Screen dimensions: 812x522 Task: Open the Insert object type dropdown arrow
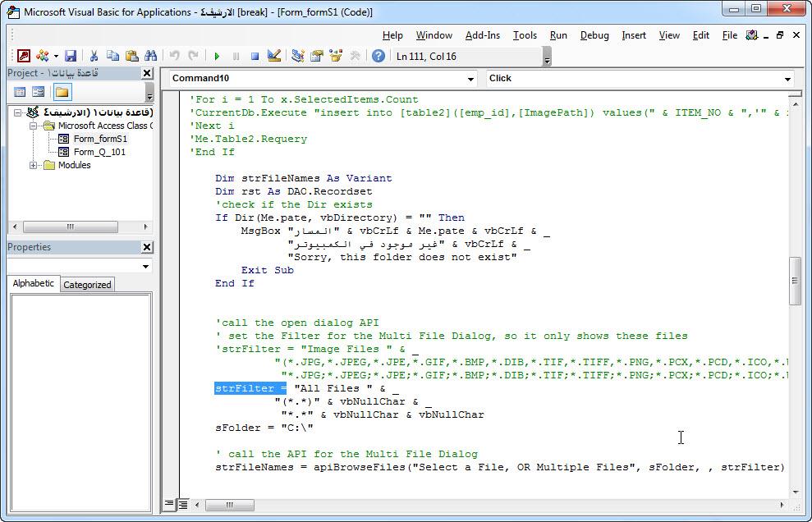(x=56, y=56)
